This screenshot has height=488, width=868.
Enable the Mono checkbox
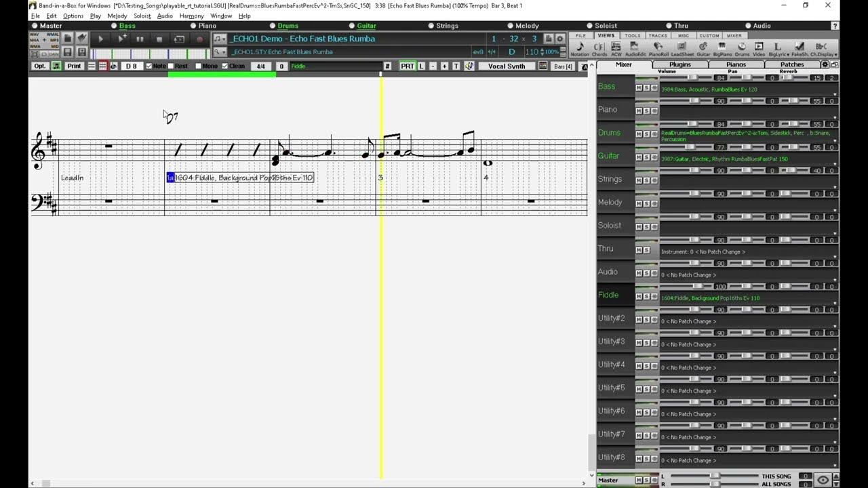[x=198, y=66]
